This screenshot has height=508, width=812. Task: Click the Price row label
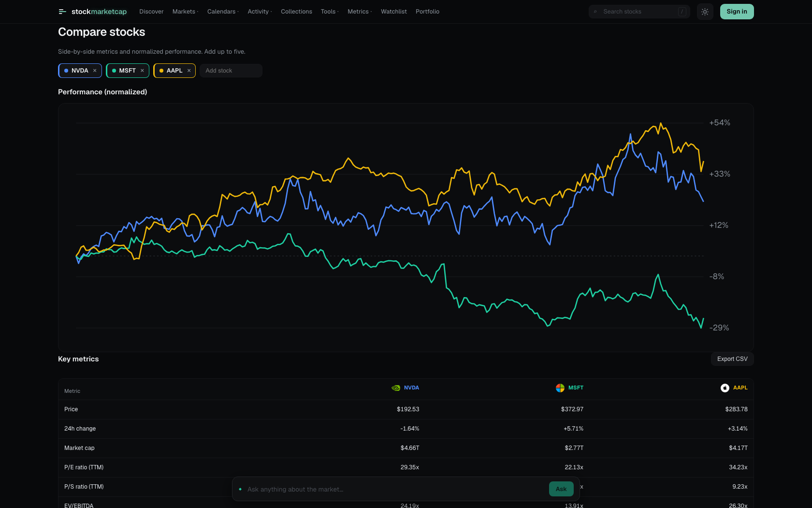(71, 409)
